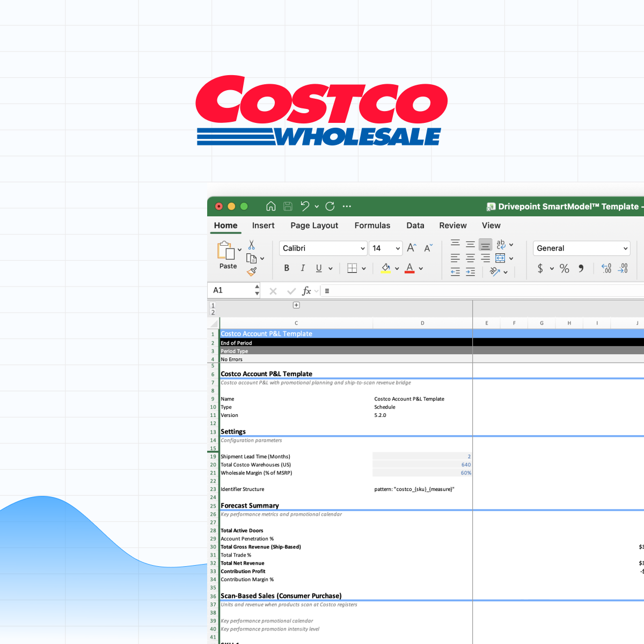Open the Copy options dropdown arrow
The width and height of the screenshot is (644, 644).
click(x=262, y=259)
